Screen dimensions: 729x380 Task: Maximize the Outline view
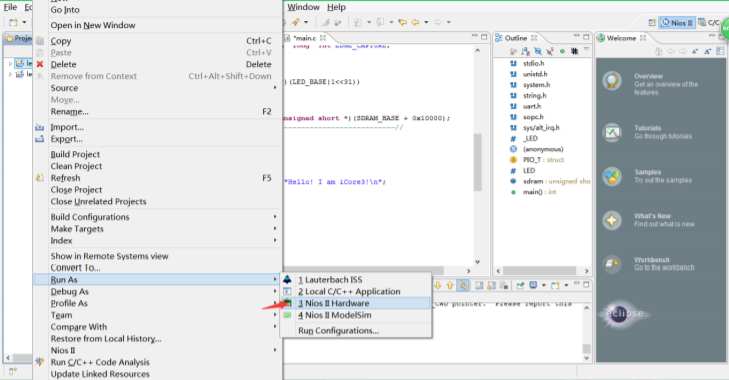[586, 37]
